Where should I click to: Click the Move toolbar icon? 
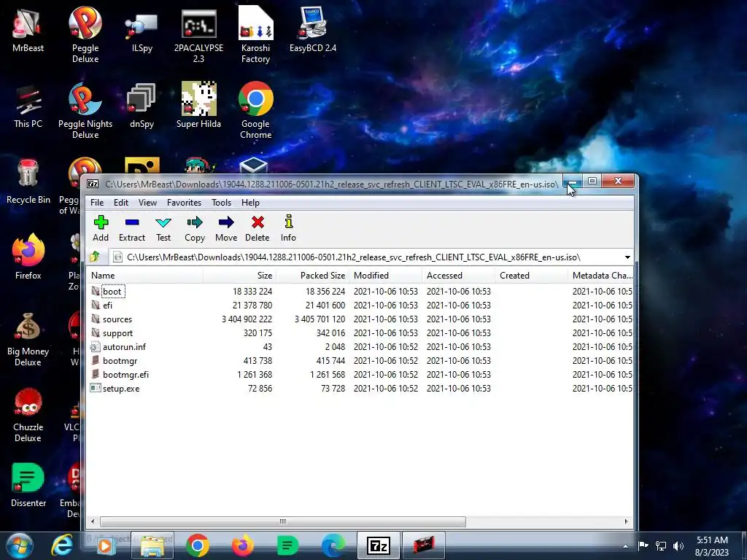click(x=226, y=228)
